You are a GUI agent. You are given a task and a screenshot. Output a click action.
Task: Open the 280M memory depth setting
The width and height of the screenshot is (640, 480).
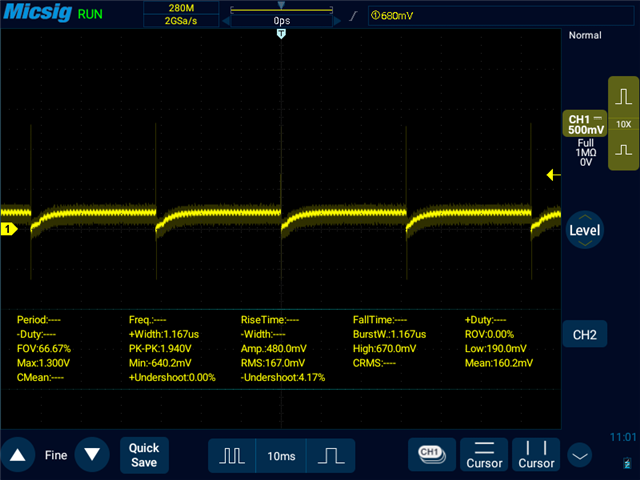pyautogui.click(x=181, y=8)
